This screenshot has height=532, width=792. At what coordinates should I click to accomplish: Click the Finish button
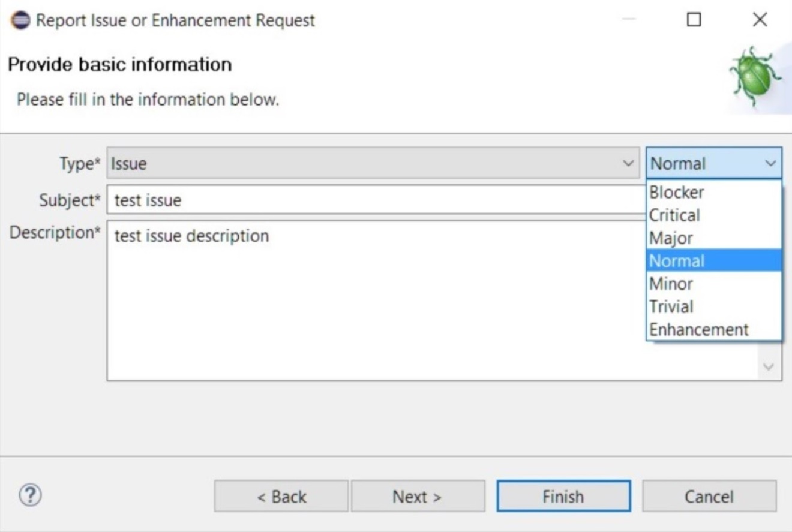(x=563, y=496)
